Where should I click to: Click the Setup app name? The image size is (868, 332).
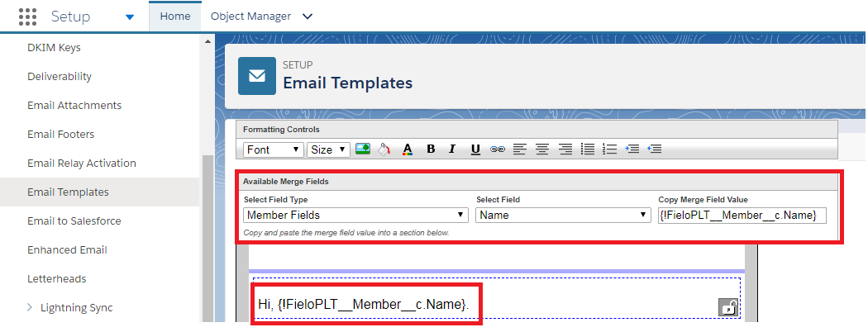click(x=71, y=17)
